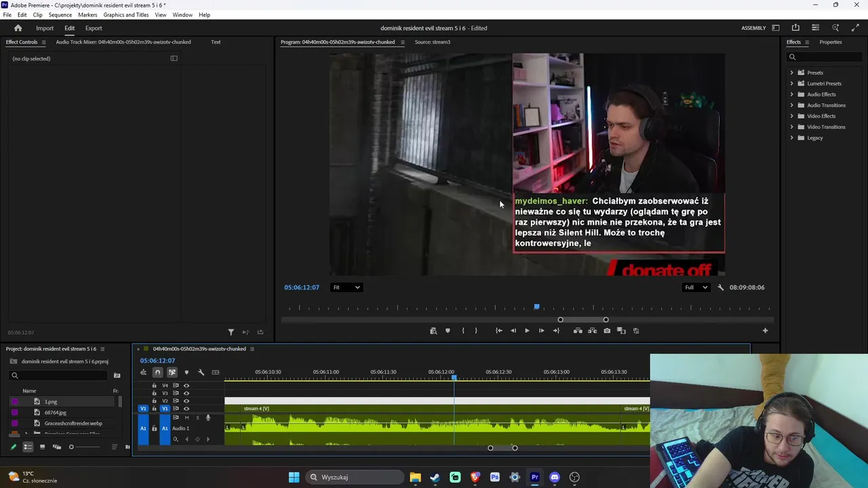Open the Workspaces layout icon
This screenshot has height=488, width=868.
click(x=776, y=28)
